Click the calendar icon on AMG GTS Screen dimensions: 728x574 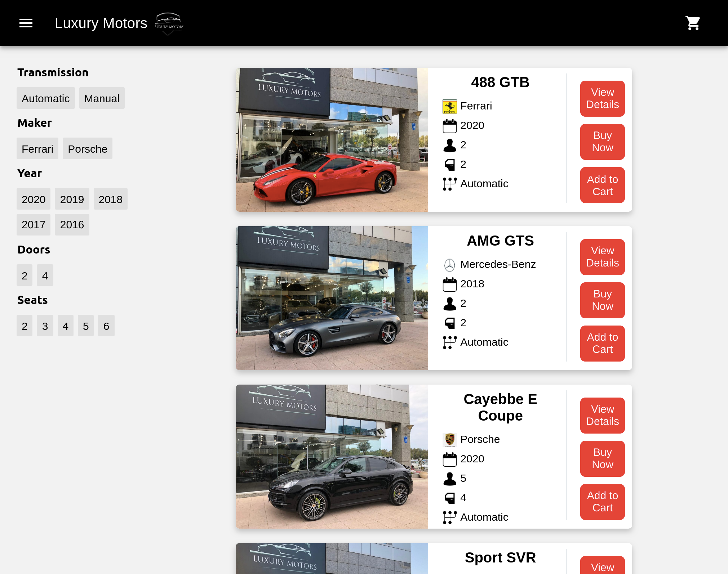449,284
